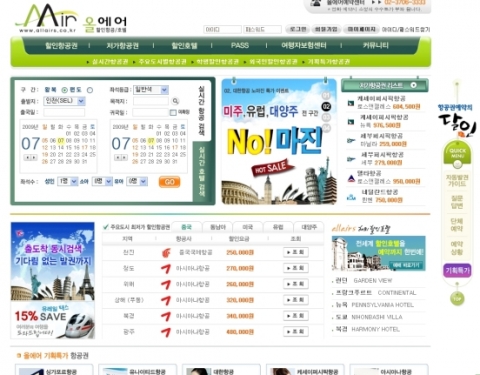This screenshot has height=375, width=480.
Task: Click the 조회 button in the 250,000원 row
Action: tap(296, 252)
